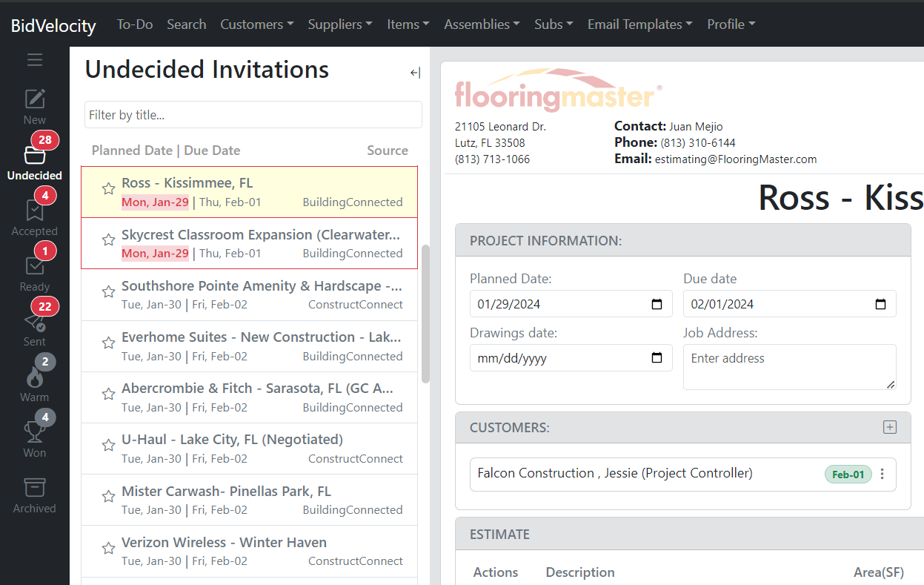Open the Warm flame icon

click(x=35, y=377)
